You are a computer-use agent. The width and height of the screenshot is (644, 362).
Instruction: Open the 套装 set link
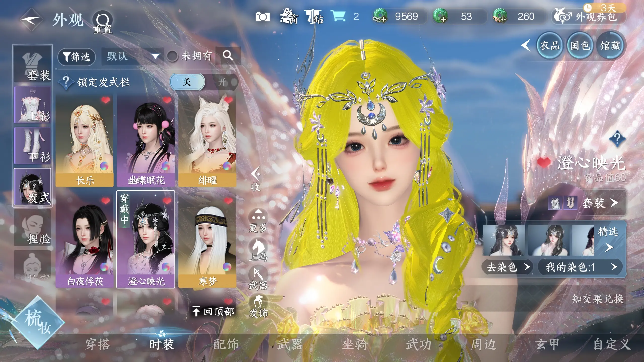pos(587,203)
